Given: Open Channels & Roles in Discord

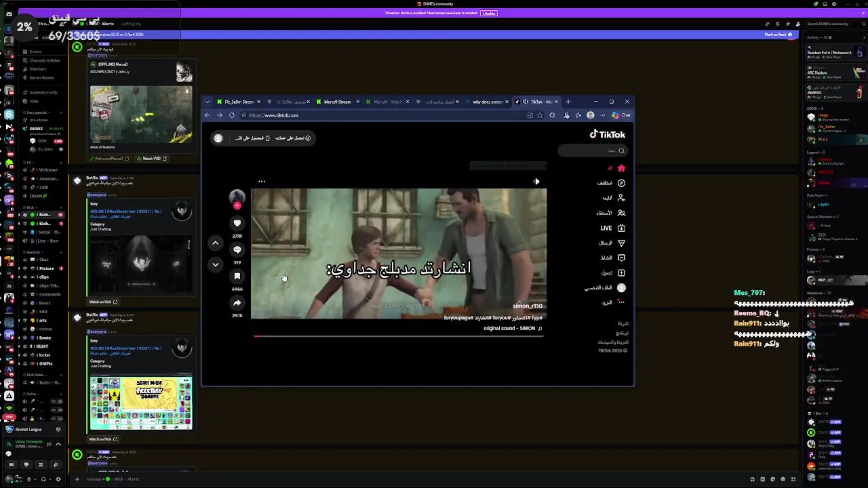Looking at the screenshot, I should pyautogui.click(x=44, y=60).
